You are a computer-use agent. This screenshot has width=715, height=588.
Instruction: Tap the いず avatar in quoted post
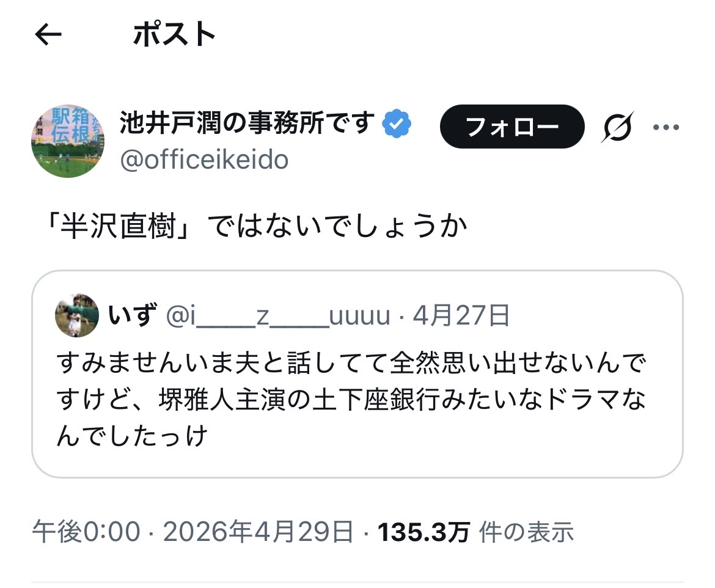[x=77, y=315]
